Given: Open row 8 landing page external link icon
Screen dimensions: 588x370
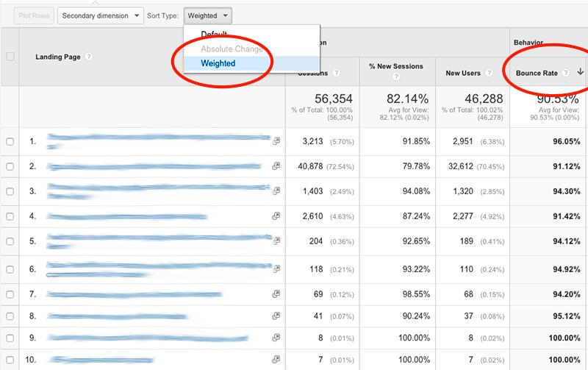Looking at the screenshot, I should click(276, 316).
